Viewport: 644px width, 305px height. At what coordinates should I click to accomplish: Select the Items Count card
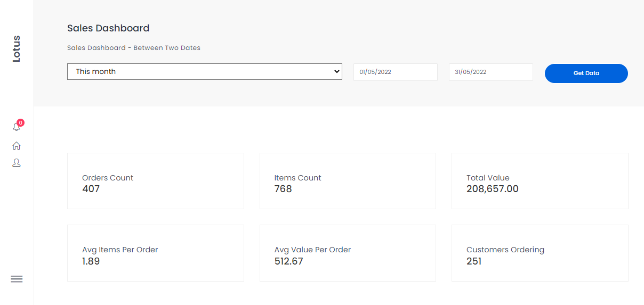coord(348,181)
